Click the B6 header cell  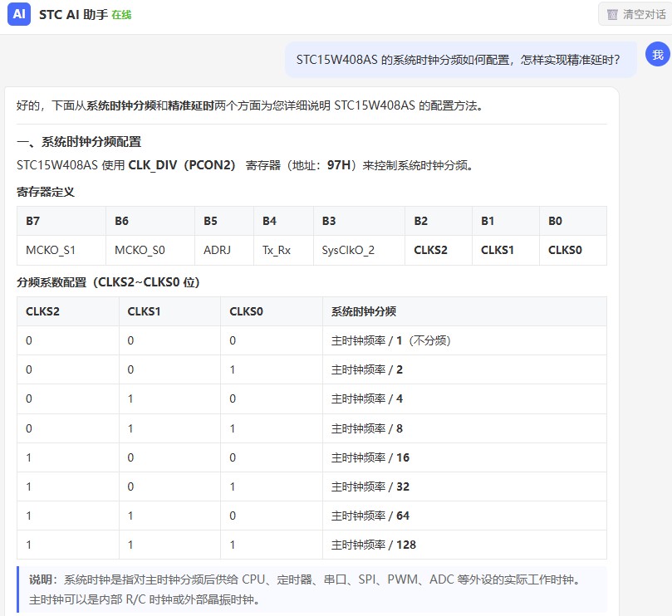tap(150, 221)
